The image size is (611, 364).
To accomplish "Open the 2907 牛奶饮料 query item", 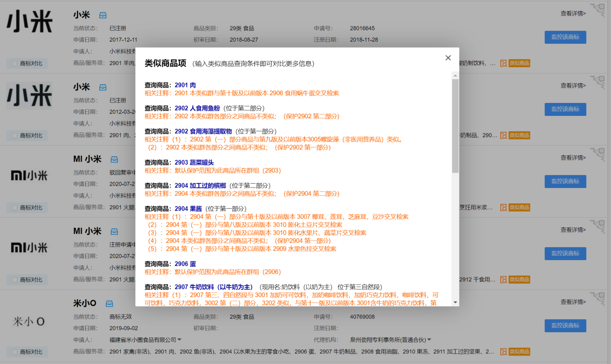I will [x=214, y=287].
